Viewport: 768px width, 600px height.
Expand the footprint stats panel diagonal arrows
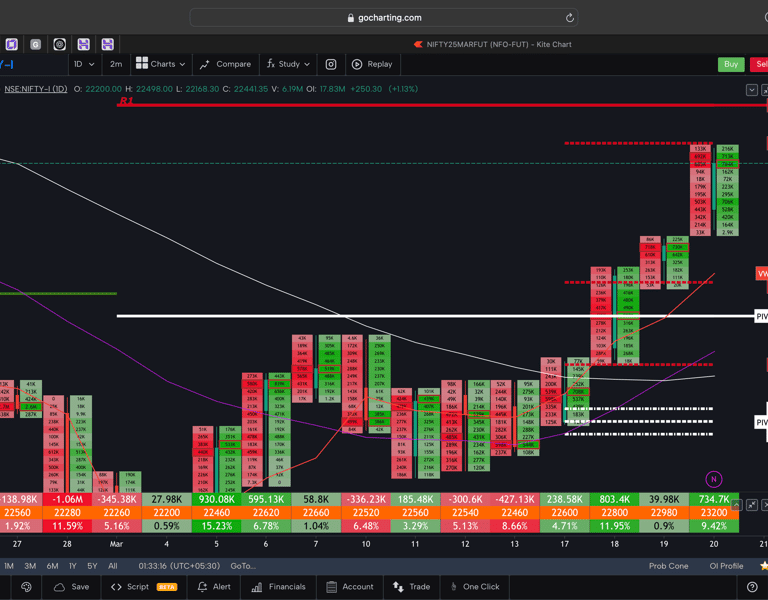pyautogui.click(x=751, y=505)
